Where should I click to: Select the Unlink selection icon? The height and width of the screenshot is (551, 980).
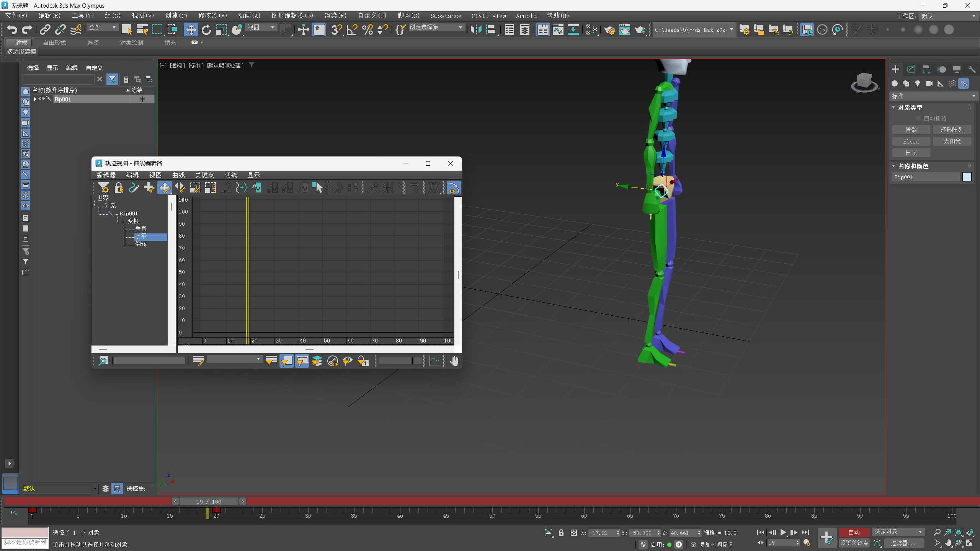tap(60, 29)
